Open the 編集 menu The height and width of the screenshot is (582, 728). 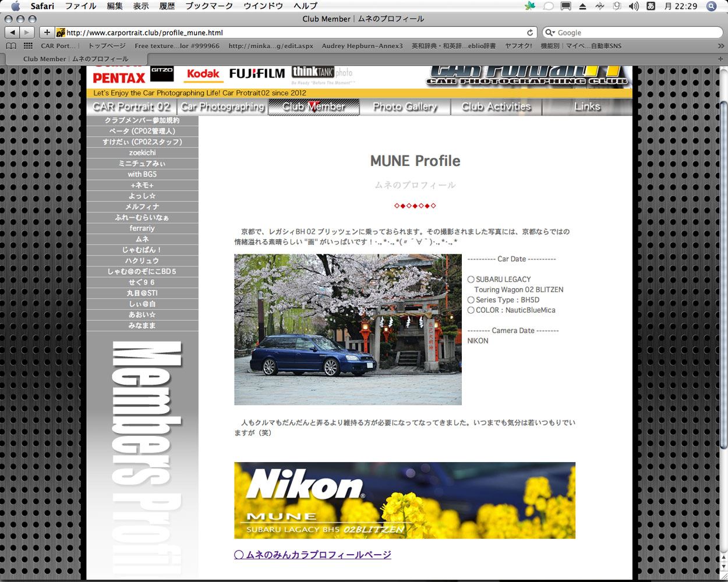[115, 6]
